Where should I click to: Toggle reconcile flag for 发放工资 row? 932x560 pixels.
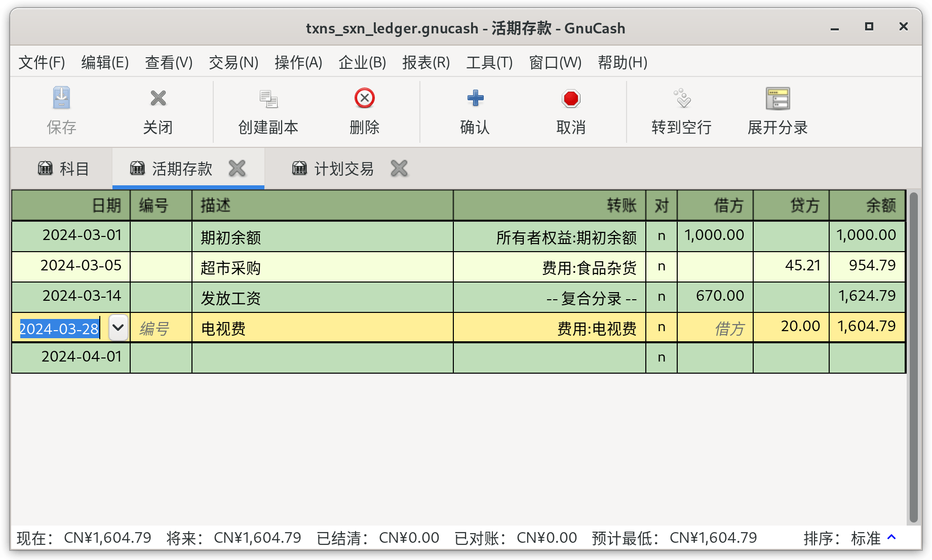click(x=662, y=297)
